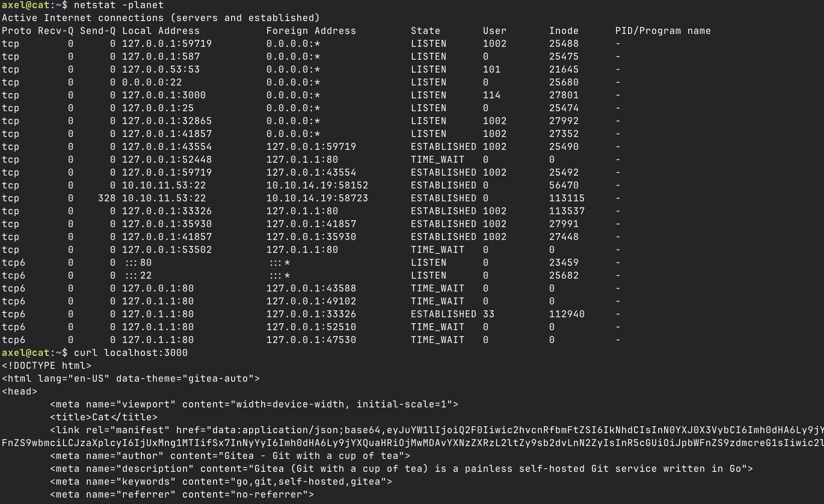824x504 pixels.
Task: Click local address 0.0.0.0:22
Action: 152,82
